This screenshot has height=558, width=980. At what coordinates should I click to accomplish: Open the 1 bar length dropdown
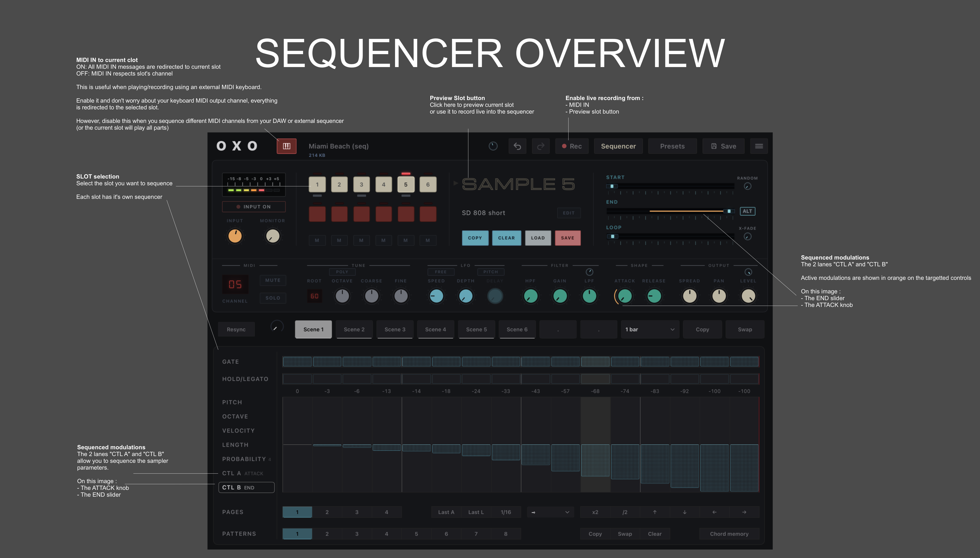pyautogui.click(x=650, y=330)
